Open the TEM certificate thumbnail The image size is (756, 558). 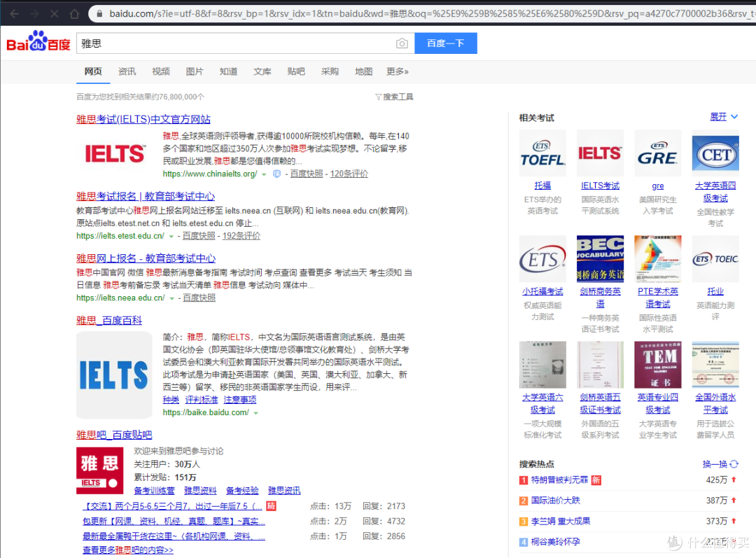[657, 365]
